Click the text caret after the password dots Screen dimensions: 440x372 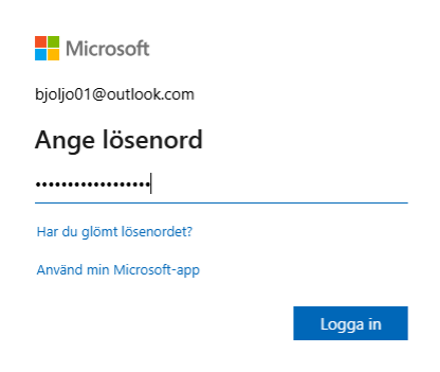click(x=151, y=183)
